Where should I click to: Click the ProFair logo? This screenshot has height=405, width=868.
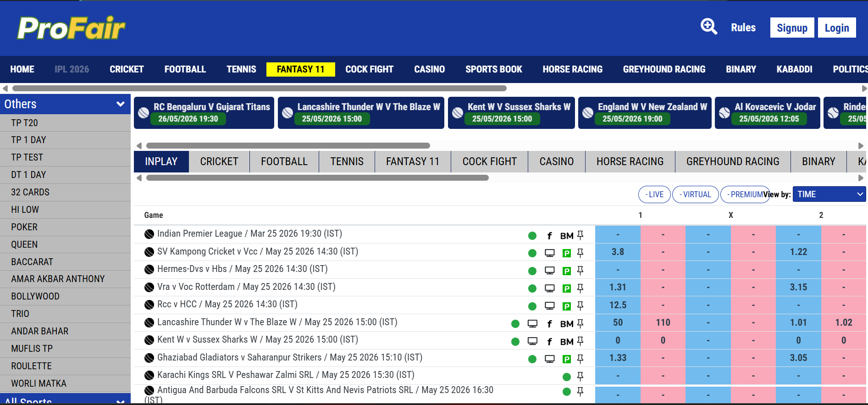(x=71, y=28)
